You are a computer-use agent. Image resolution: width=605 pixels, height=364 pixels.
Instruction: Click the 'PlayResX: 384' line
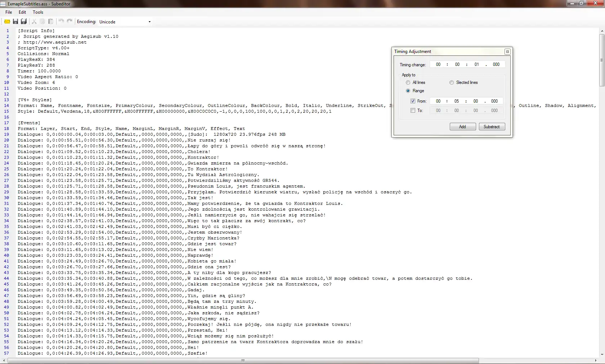[36, 60]
